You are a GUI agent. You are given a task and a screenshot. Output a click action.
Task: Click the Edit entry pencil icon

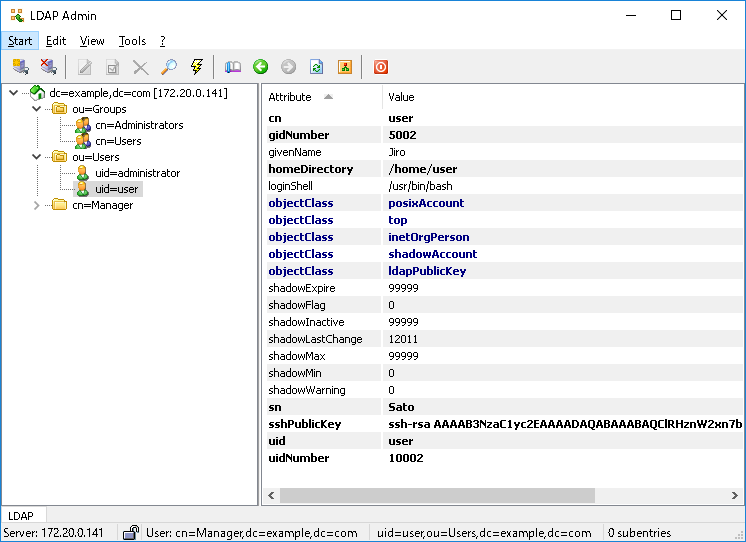(x=85, y=67)
